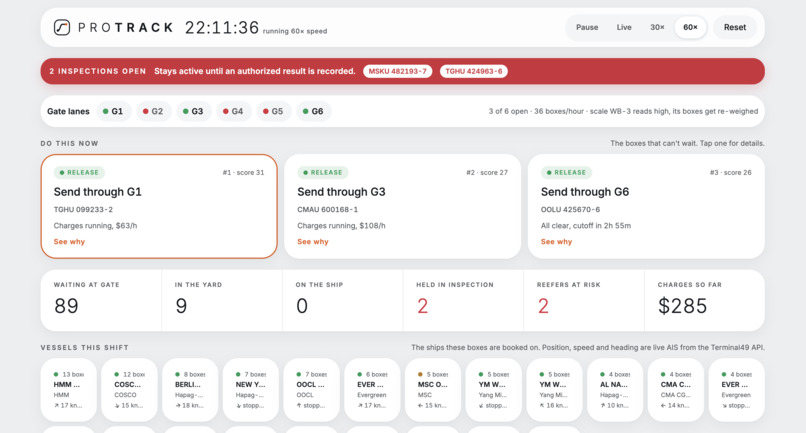
Task: Click the 'running 60× speed' label
Action: (x=295, y=31)
